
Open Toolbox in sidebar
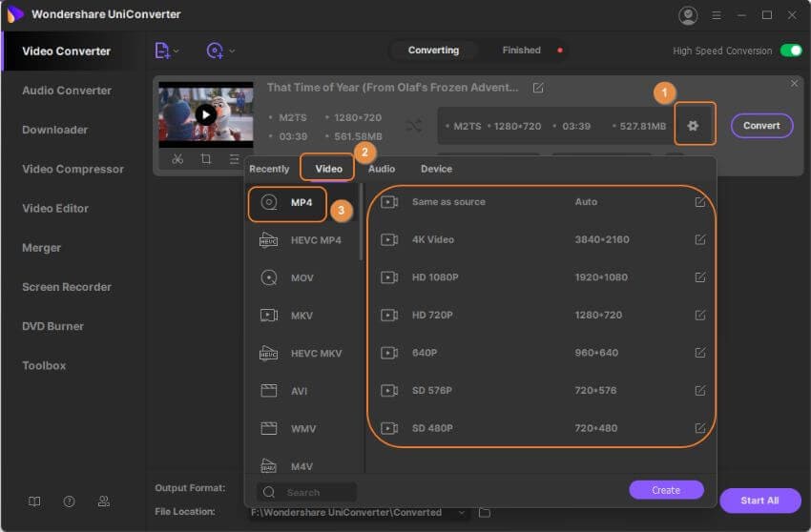(x=44, y=365)
